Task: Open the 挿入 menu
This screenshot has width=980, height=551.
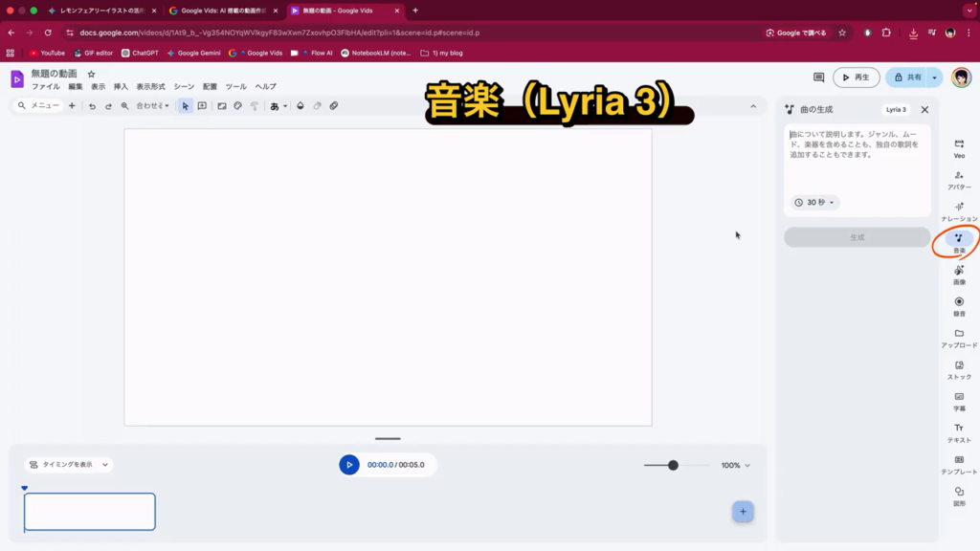Action: 121,87
